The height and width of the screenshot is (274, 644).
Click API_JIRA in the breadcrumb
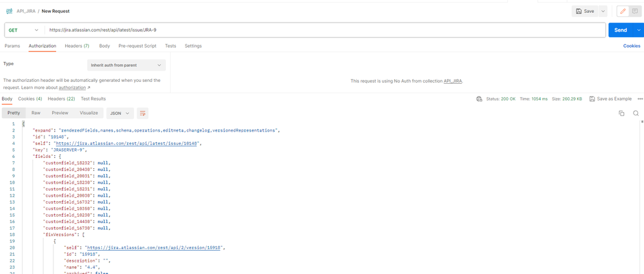click(x=26, y=11)
